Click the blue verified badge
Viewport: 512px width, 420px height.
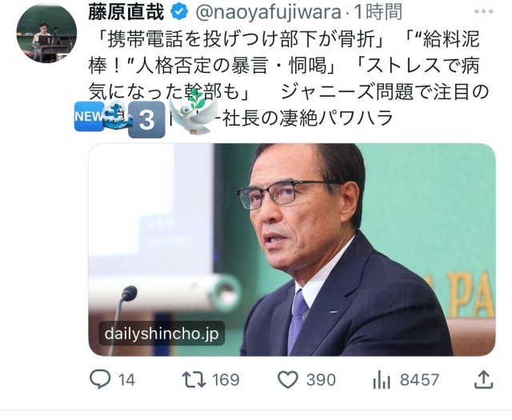coord(179,13)
